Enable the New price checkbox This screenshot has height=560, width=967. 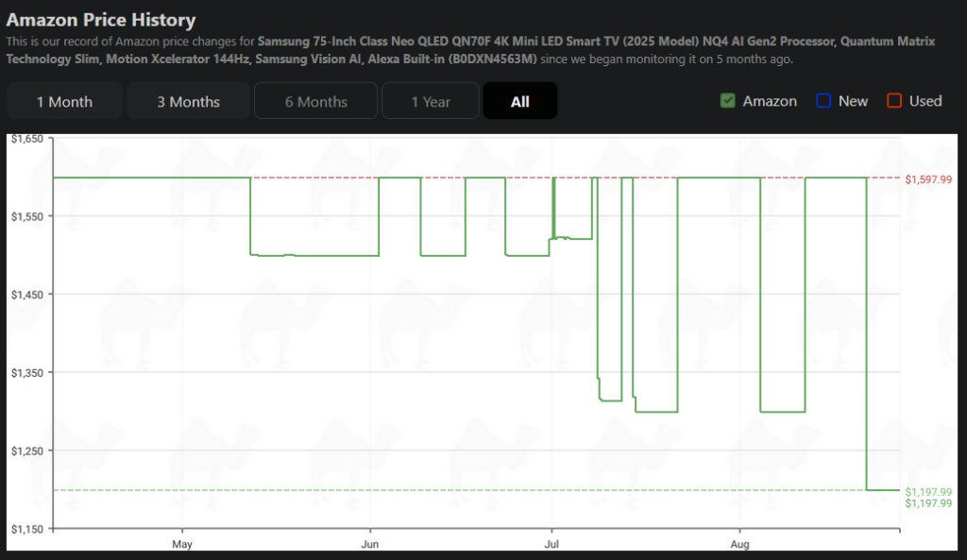(823, 100)
